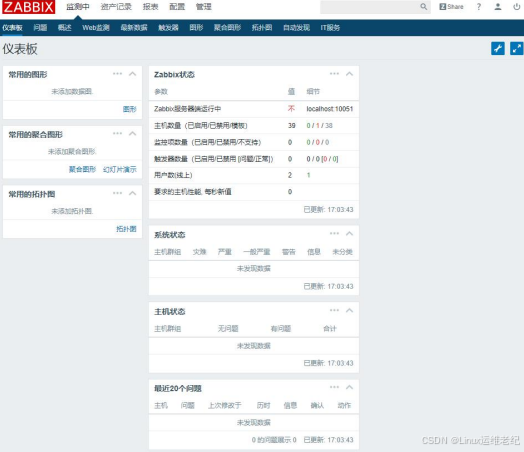Screen dimensions: 524x452
Task: Click the dashboard edit wrench button
Action: pos(498,48)
